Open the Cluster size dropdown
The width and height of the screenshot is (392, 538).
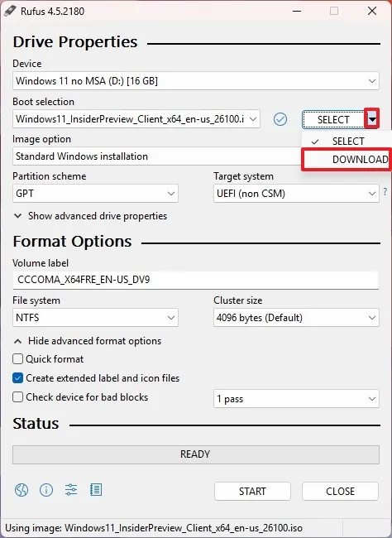click(296, 317)
